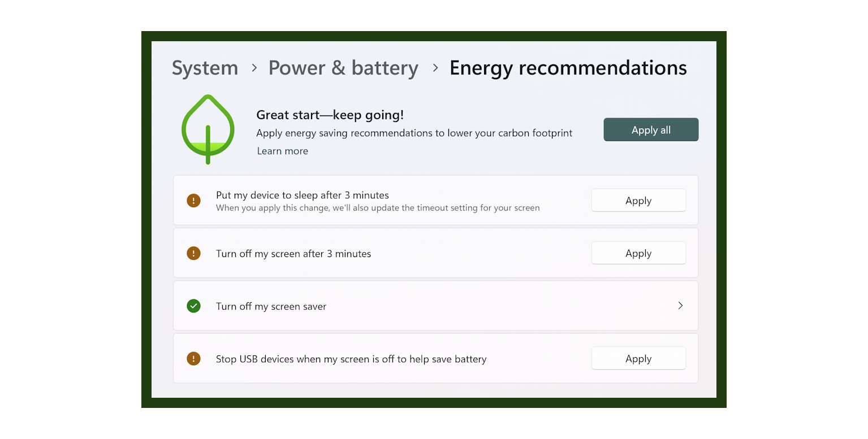Image resolution: width=868 pixels, height=439 pixels.
Task: Click warning icon on stop USB devices row
Action: click(193, 358)
